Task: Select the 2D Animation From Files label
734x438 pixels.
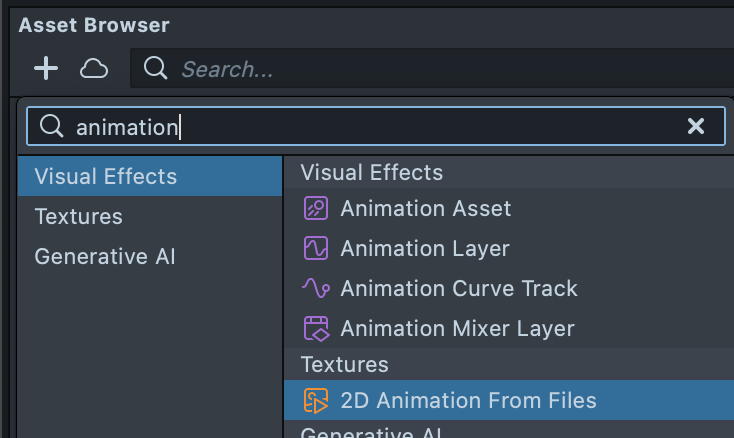Action: pos(468,401)
